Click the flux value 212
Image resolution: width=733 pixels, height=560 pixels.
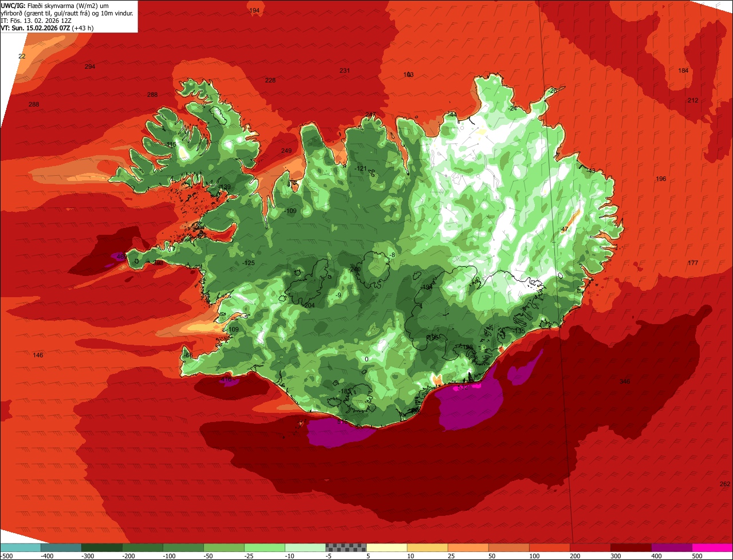pyautogui.click(x=693, y=100)
